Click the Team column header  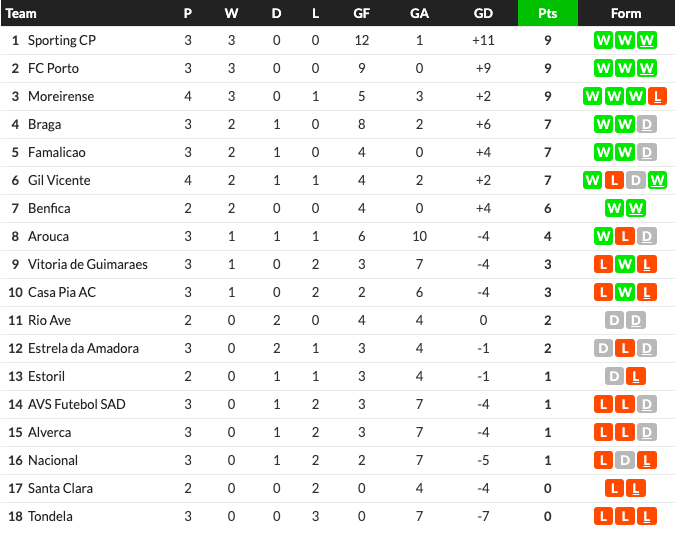pos(21,13)
